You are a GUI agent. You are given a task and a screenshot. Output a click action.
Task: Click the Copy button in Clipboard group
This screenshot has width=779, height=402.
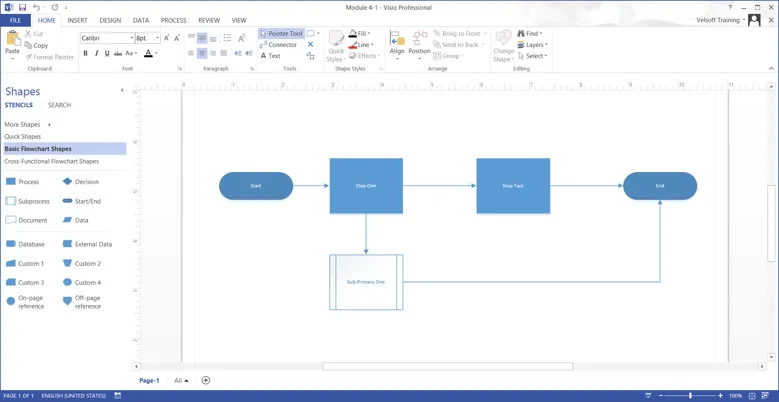click(x=36, y=45)
